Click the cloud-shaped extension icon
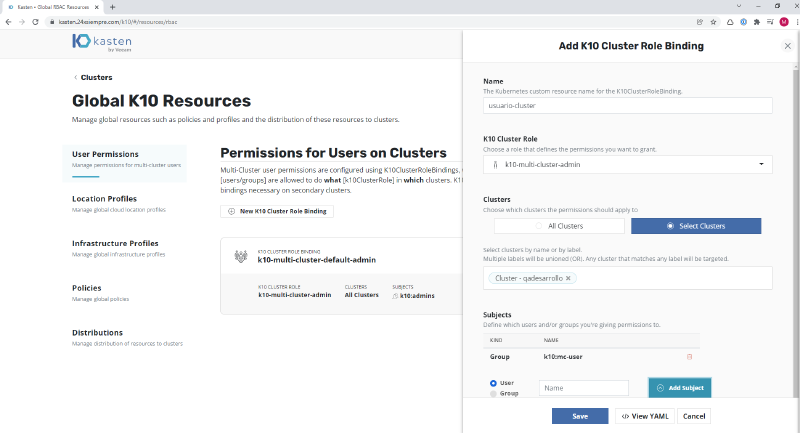Image resolution: width=800 pixels, height=433 pixels. tap(730, 22)
